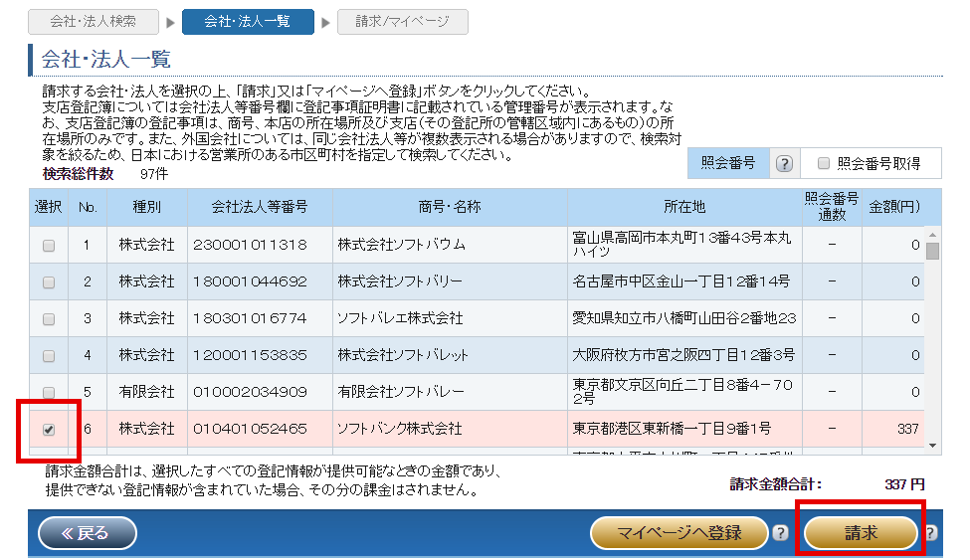
Task: Click the 会社法人等番号 column header
Action: click(260, 207)
